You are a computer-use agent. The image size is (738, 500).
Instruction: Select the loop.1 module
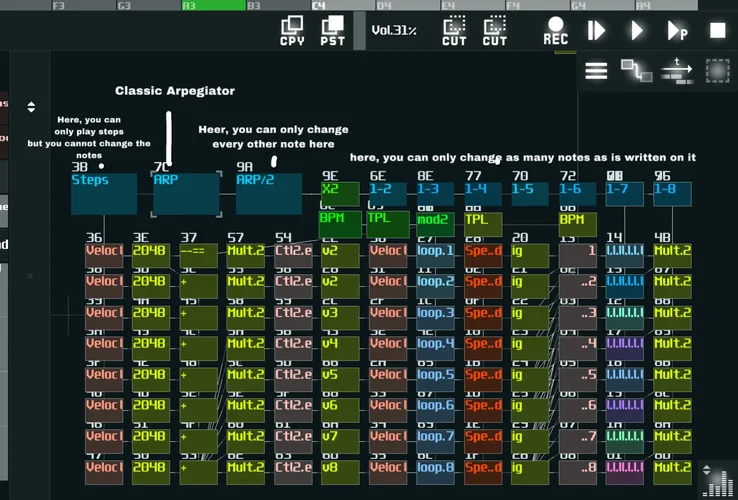pos(435,256)
